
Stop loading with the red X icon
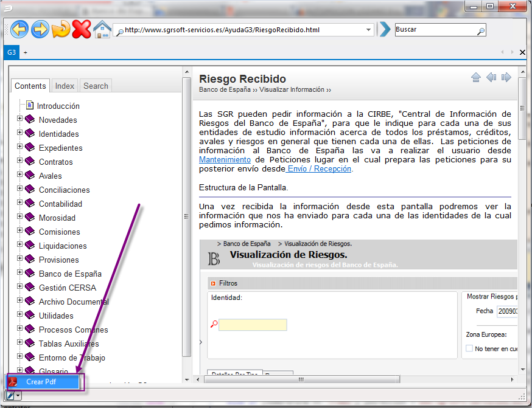82,29
